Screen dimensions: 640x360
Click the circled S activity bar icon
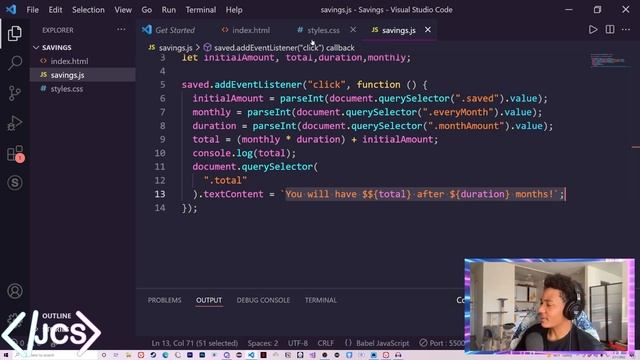[x=15, y=183]
